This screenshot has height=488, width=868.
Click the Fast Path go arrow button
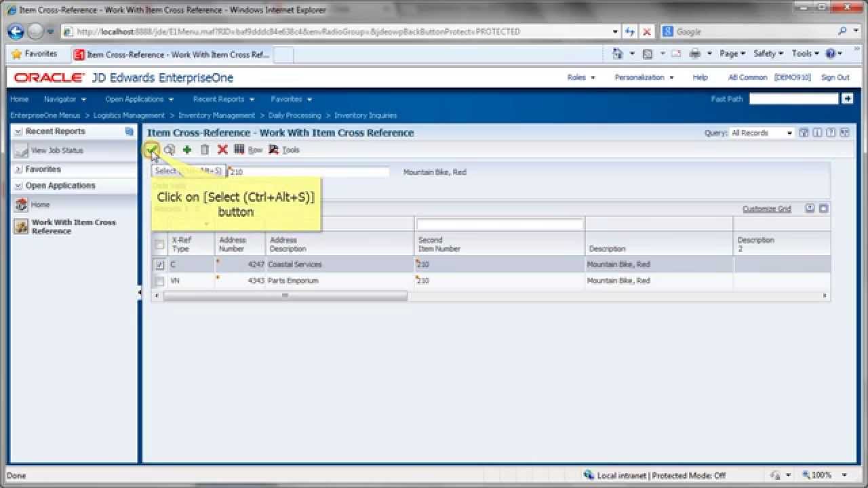click(847, 99)
